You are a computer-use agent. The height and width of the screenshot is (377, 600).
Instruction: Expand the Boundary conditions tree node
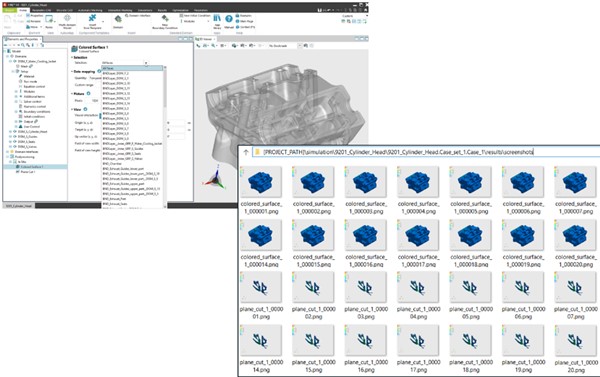click(16, 111)
